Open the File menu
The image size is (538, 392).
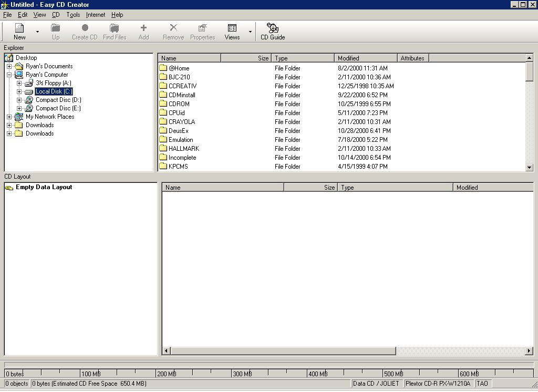click(7, 15)
